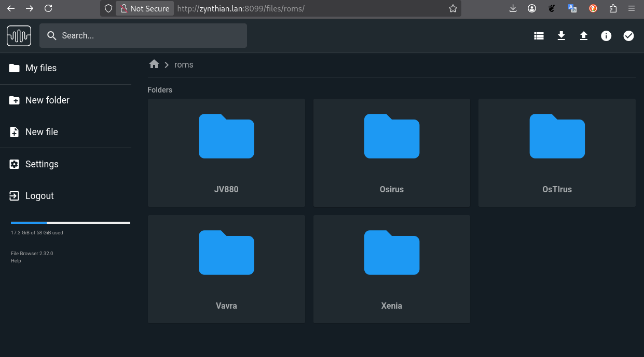
Task: Show info with the info icon
Action: (x=606, y=36)
